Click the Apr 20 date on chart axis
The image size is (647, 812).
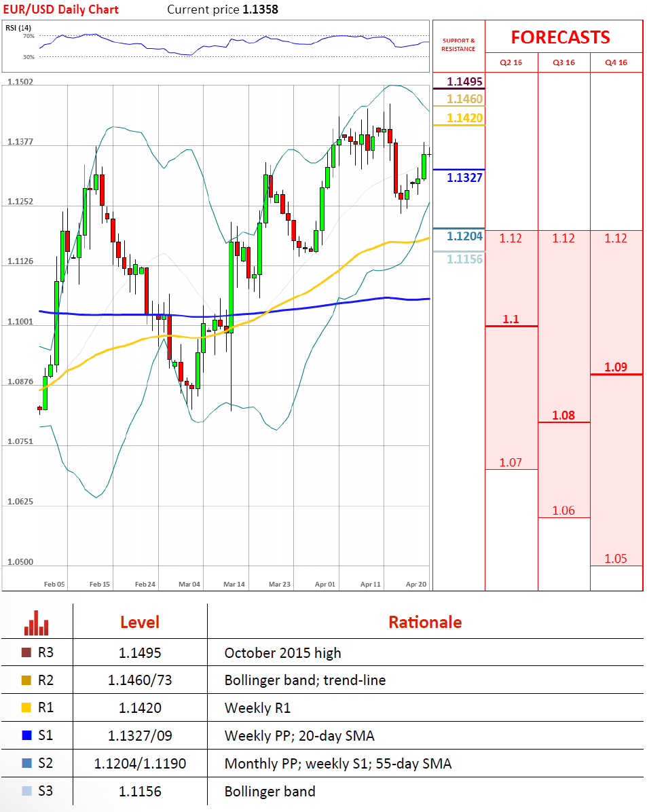(x=416, y=584)
